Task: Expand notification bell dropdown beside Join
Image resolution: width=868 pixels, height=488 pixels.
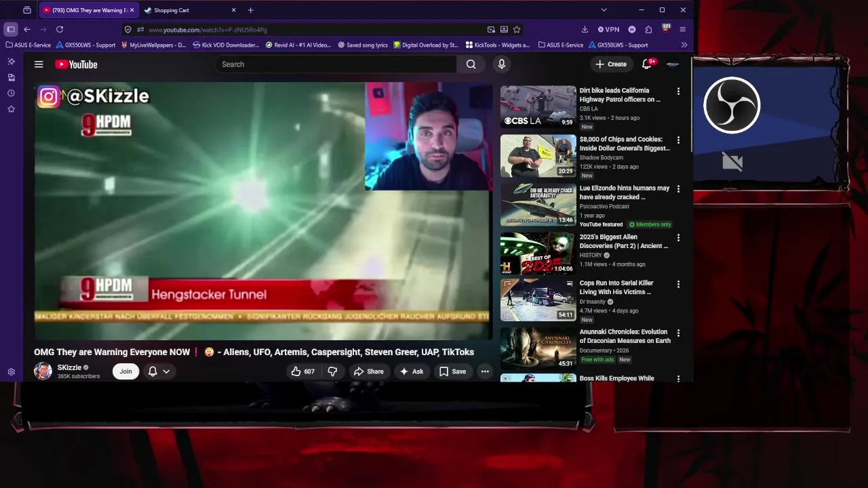Action: (159, 371)
